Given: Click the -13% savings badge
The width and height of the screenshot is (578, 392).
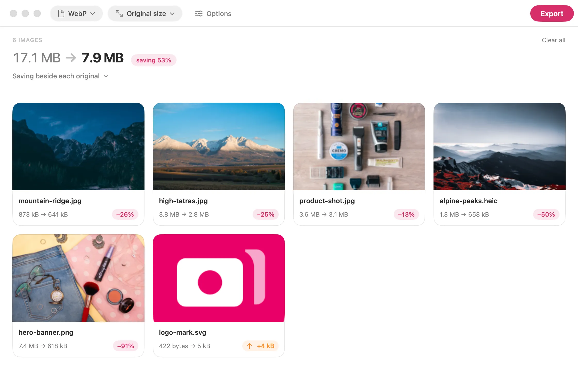Looking at the screenshot, I should [x=406, y=214].
